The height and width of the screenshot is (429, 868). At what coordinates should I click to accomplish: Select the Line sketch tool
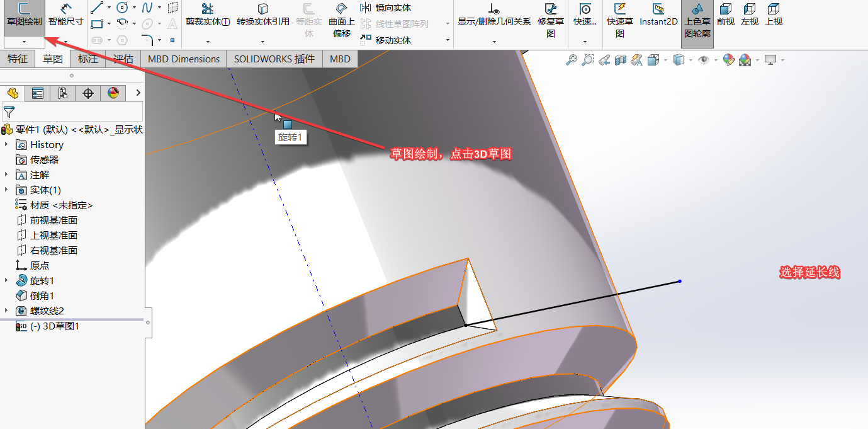coord(96,8)
